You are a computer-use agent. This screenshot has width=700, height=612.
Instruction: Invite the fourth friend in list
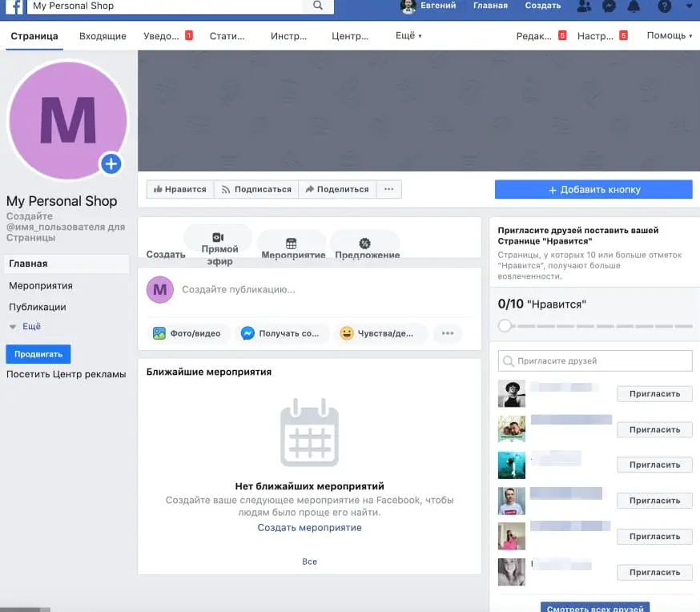(x=654, y=501)
